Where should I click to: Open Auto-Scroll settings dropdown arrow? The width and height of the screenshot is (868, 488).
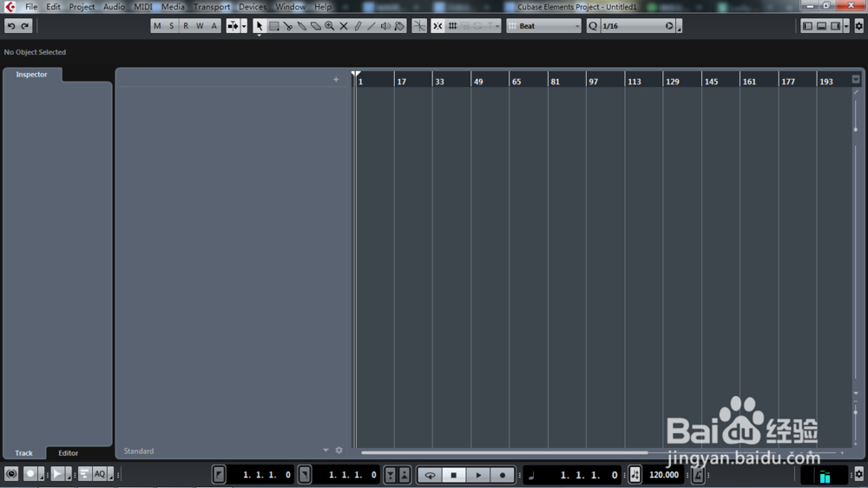click(x=244, y=26)
